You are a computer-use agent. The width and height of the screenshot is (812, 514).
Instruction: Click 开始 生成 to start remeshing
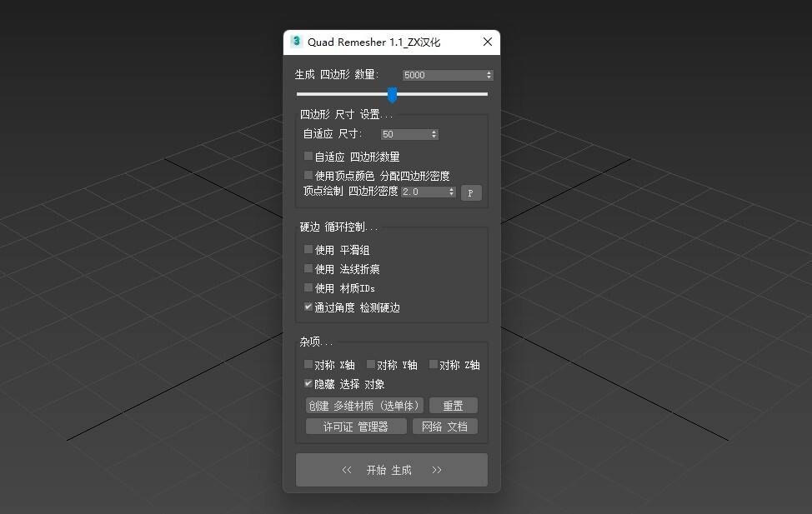coord(391,469)
